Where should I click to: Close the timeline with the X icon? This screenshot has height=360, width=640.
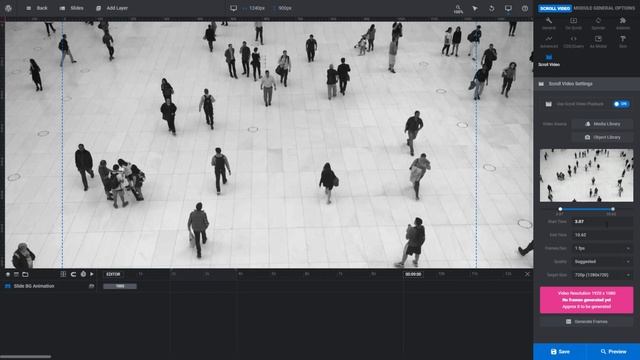pyautogui.click(x=527, y=274)
